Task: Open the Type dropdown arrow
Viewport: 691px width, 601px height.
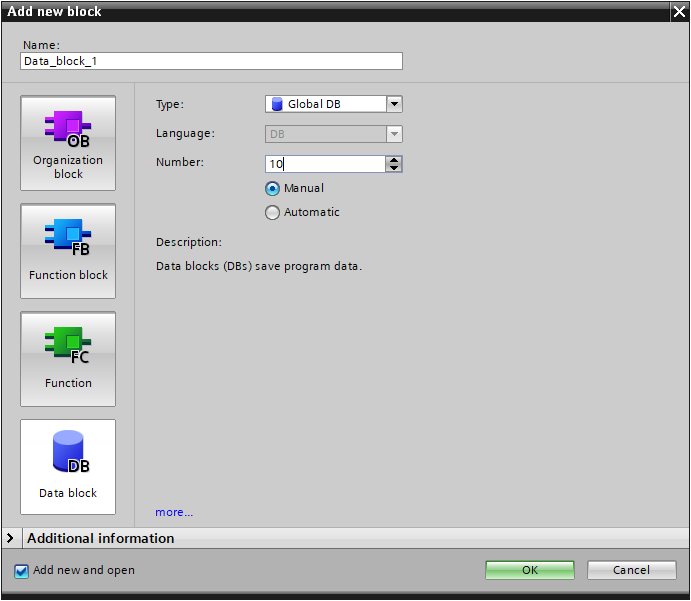Action: [x=394, y=104]
